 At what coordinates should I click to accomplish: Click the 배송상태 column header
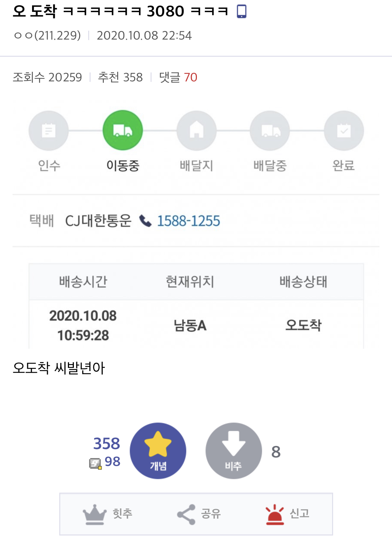pyautogui.click(x=303, y=282)
